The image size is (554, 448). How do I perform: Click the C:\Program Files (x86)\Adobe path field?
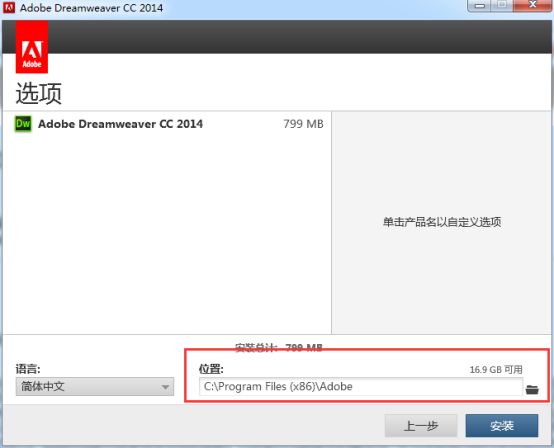pos(361,387)
